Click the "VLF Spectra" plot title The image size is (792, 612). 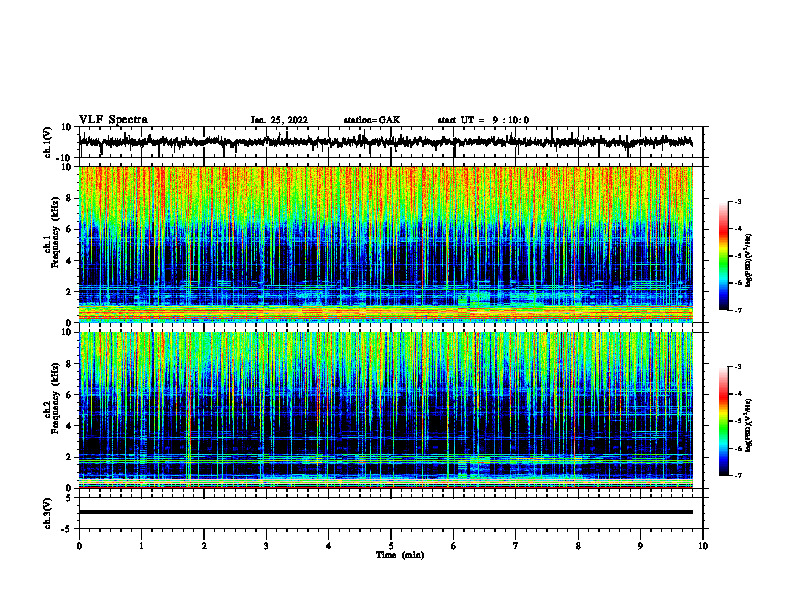coord(113,120)
